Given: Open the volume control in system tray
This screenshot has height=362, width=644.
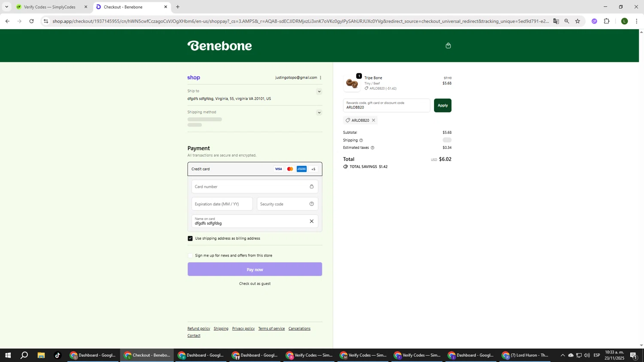Looking at the screenshot, I should (x=587, y=355).
